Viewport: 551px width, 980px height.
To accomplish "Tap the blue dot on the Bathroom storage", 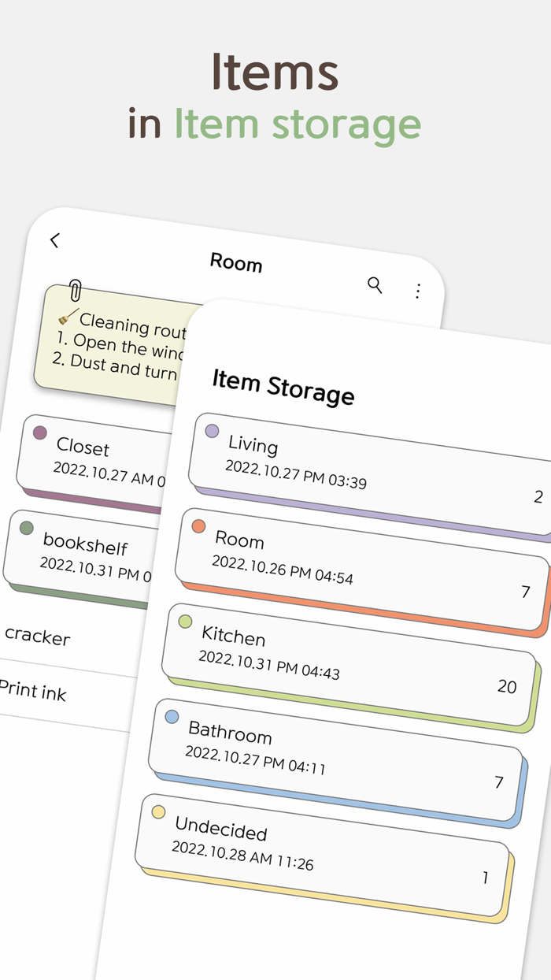I will (x=171, y=717).
